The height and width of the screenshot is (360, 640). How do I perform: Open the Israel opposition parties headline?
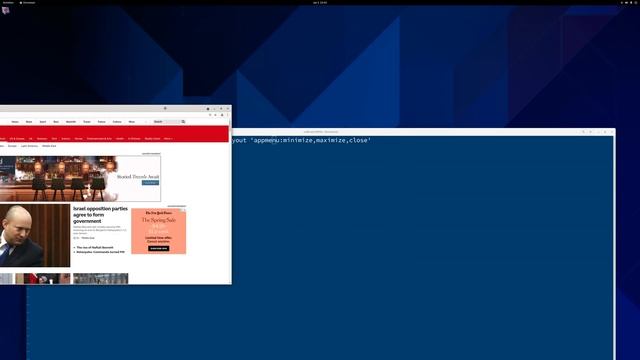(x=100, y=215)
